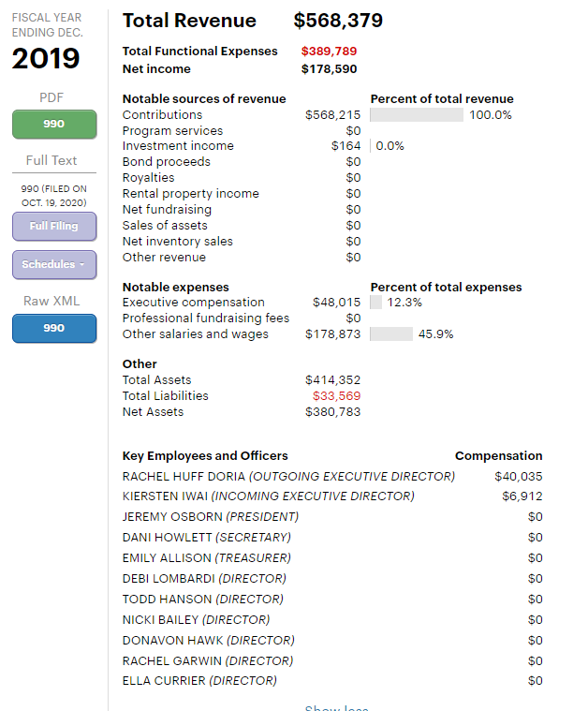Click the green PDF 990 button
Screen dimensions: 588x711
point(54,125)
